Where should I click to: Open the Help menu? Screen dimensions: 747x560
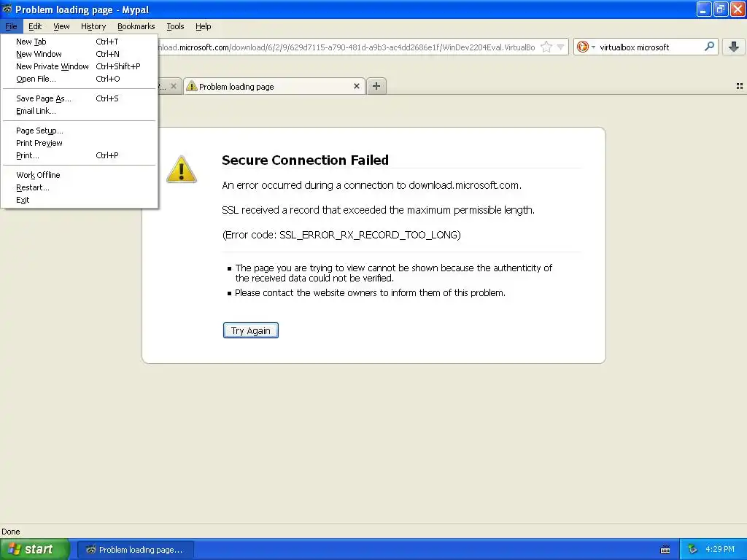pyautogui.click(x=204, y=26)
